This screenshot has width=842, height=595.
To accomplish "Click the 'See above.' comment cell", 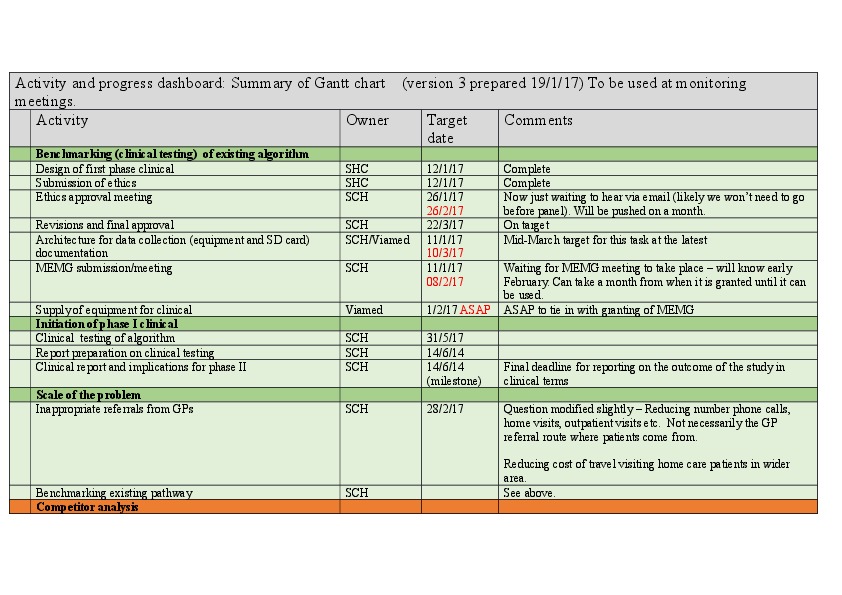I will coord(529,493).
